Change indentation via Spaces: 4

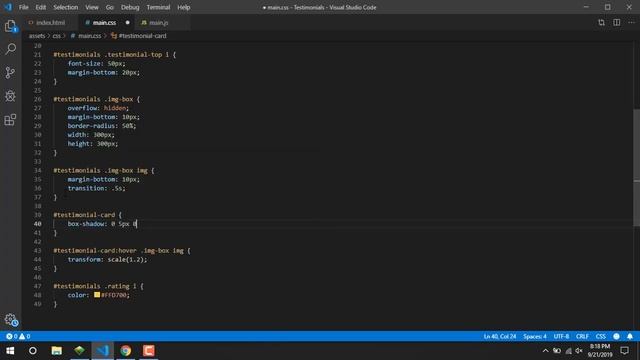click(x=535, y=336)
